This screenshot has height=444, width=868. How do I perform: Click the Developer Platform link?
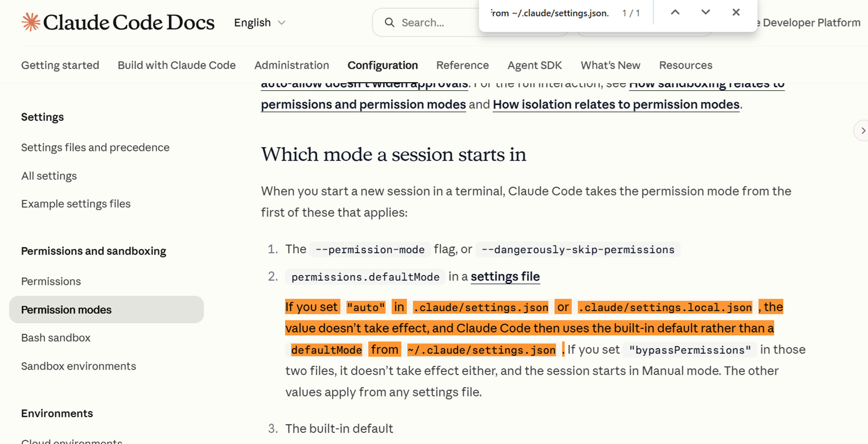coord(811,23)
